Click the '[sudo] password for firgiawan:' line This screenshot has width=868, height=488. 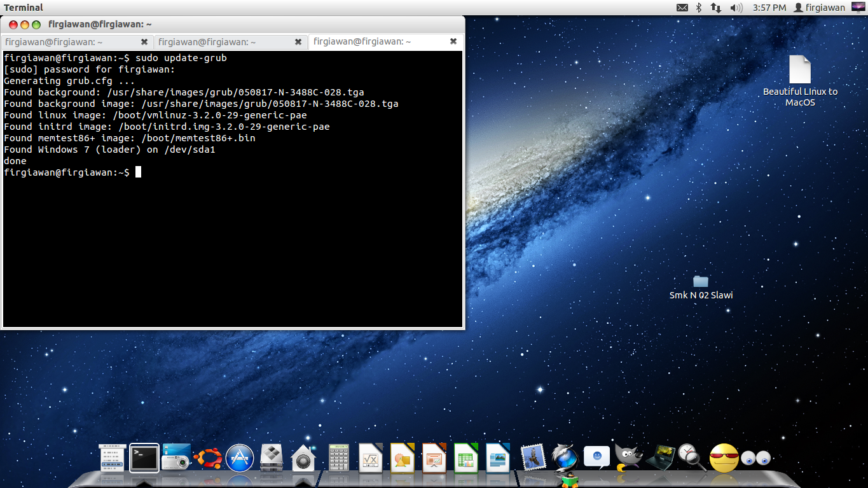[89, 69]
